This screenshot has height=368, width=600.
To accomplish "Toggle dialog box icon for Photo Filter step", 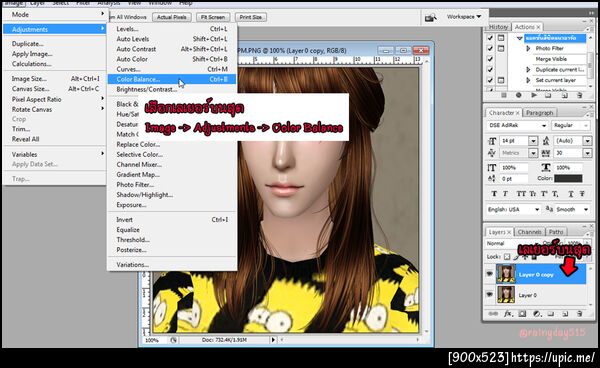I will [x=501, y=49].
